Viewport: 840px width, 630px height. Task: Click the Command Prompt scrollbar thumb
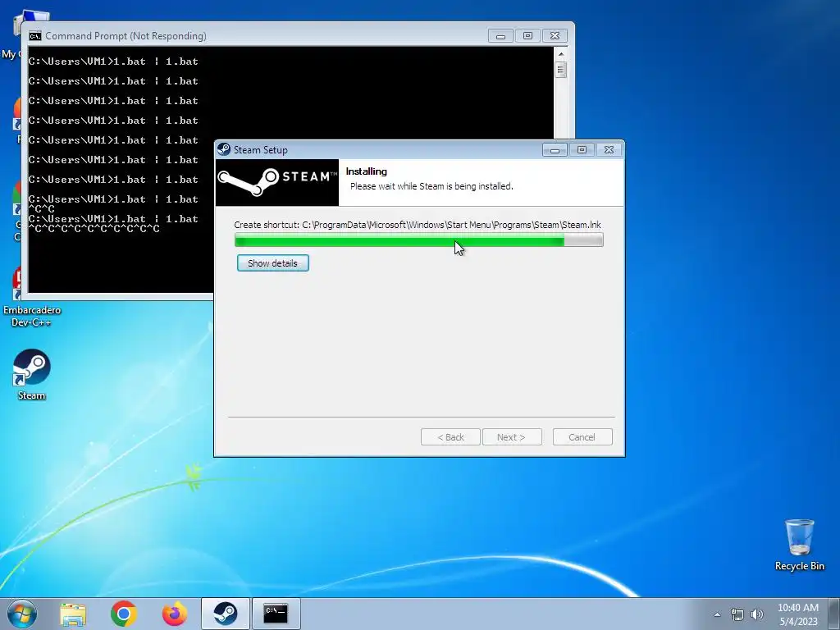[x=561, y=70]
